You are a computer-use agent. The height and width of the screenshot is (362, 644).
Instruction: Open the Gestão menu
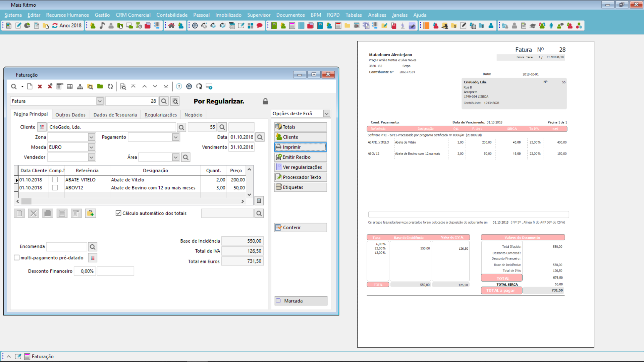click(x=102, y=15)
